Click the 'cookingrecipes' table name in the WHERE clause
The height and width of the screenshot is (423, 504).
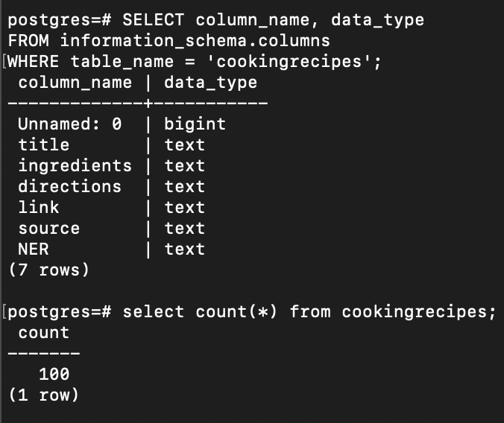(289, 61)
